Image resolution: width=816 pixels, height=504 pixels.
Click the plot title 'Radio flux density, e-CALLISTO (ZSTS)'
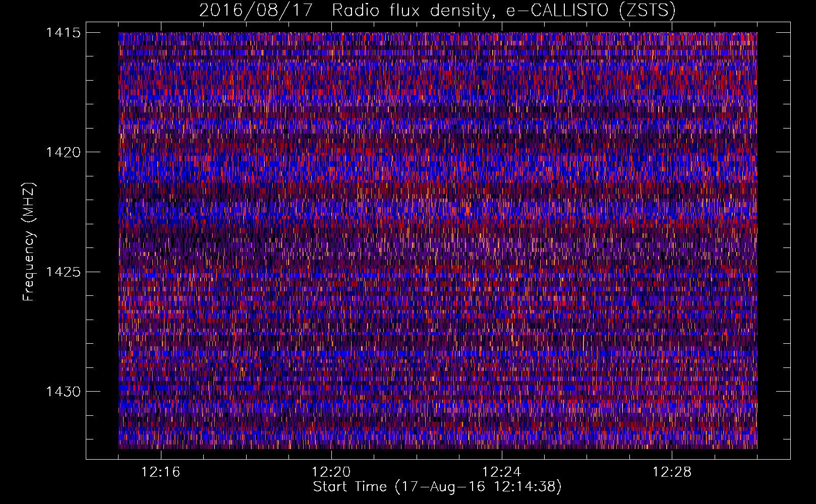504,10
